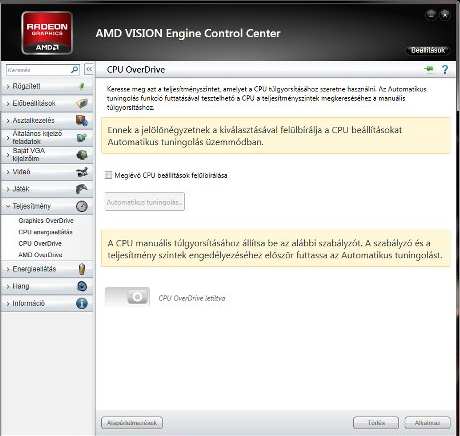Click the Radeon Graphics AMD logo

click(47, 33)
